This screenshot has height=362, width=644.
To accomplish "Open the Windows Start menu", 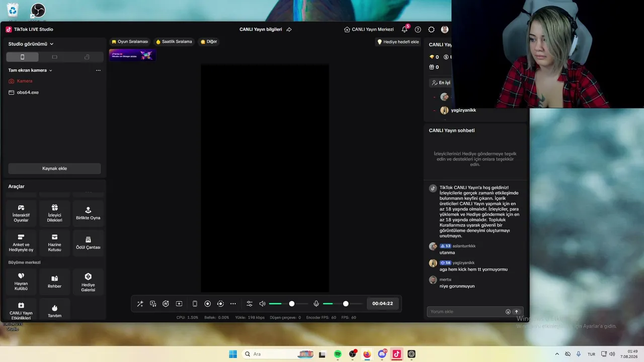I will (233, 354).
